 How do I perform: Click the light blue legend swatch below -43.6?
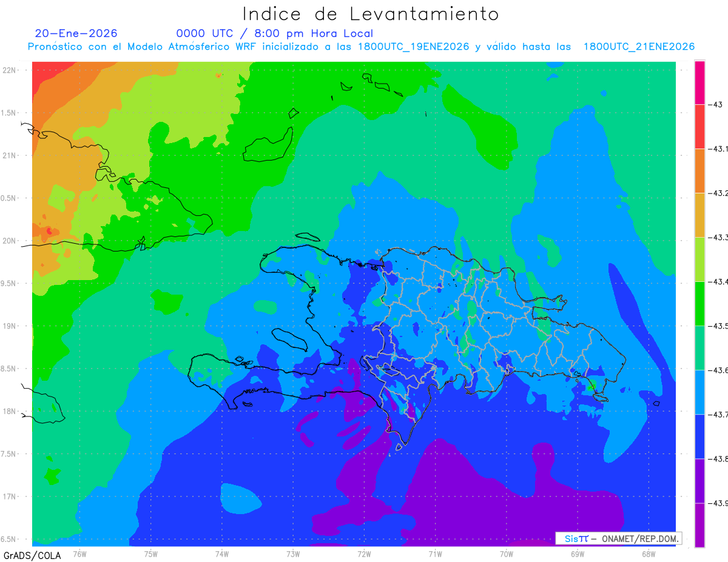[x=699, y=392]
